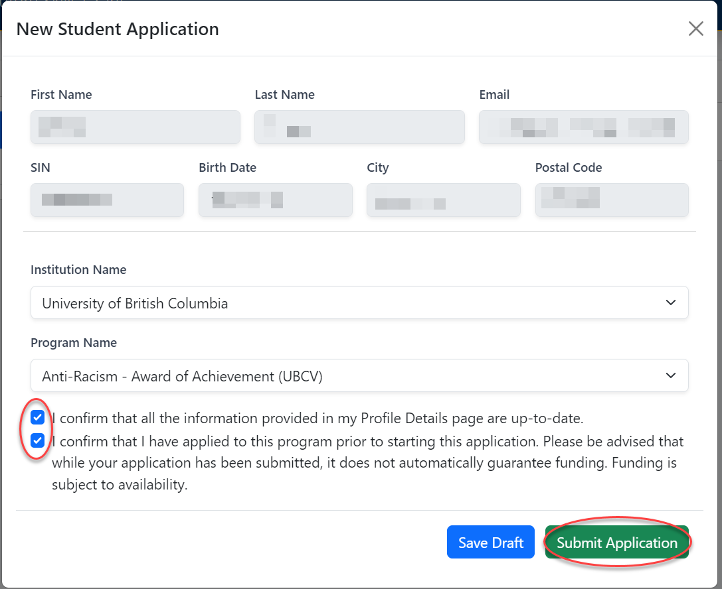This screenshot has width=722, height=590.
Task: Click the Email label
Action: [x=494, y=94]
